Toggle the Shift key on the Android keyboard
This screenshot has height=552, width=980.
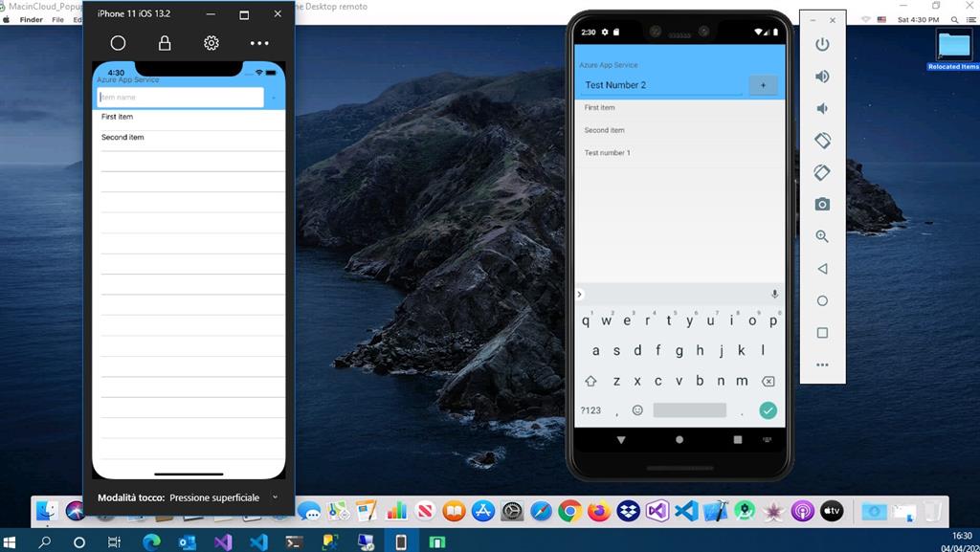point(590,381)
